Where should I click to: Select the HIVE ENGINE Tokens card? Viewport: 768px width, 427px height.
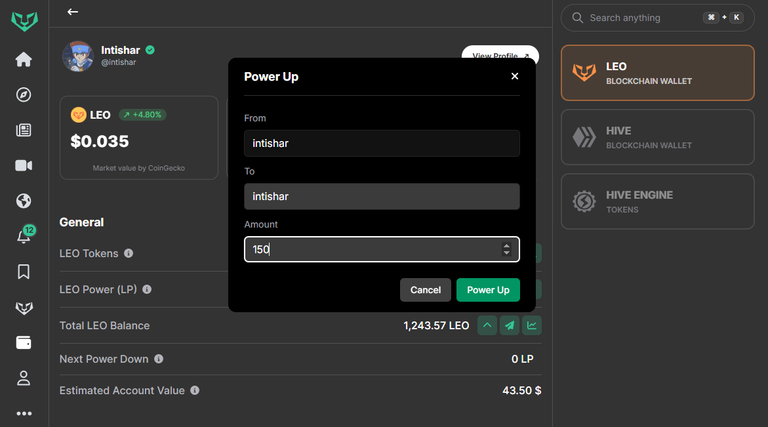click(657, 201)
